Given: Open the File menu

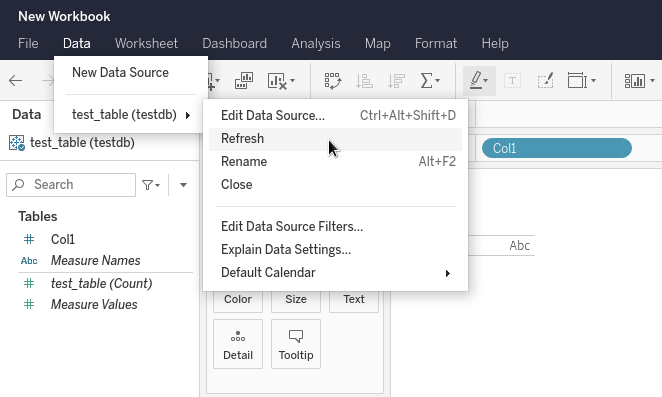Looking at the screenshot, I should click(x=28, y=44).
